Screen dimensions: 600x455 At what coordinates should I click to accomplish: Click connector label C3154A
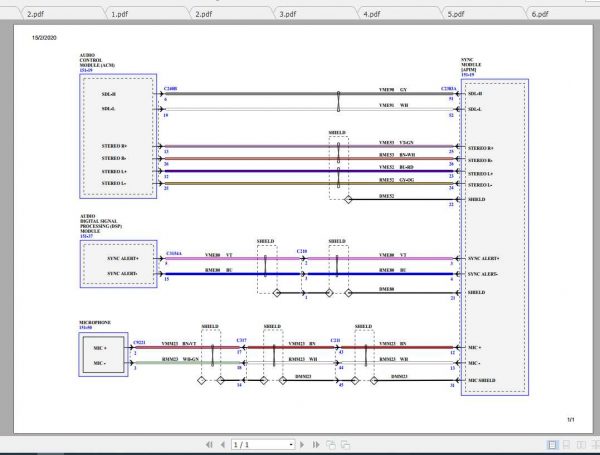(174, 253)
